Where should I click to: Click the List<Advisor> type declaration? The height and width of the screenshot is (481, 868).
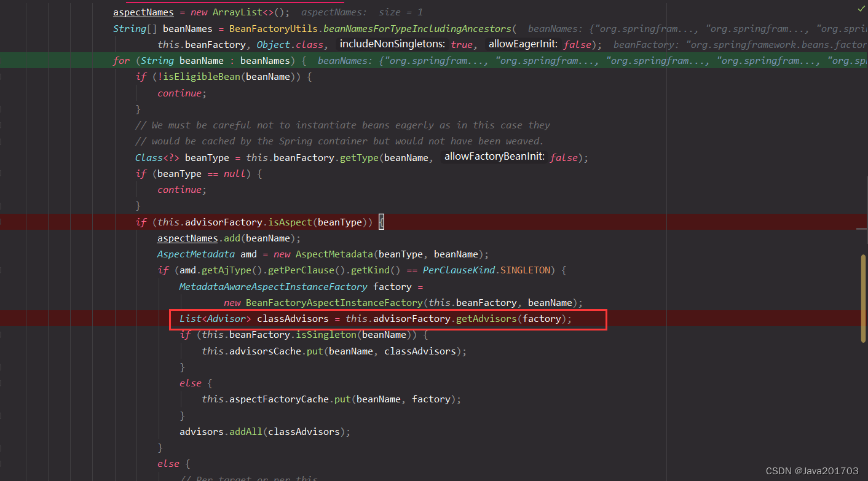click(215, 319)
